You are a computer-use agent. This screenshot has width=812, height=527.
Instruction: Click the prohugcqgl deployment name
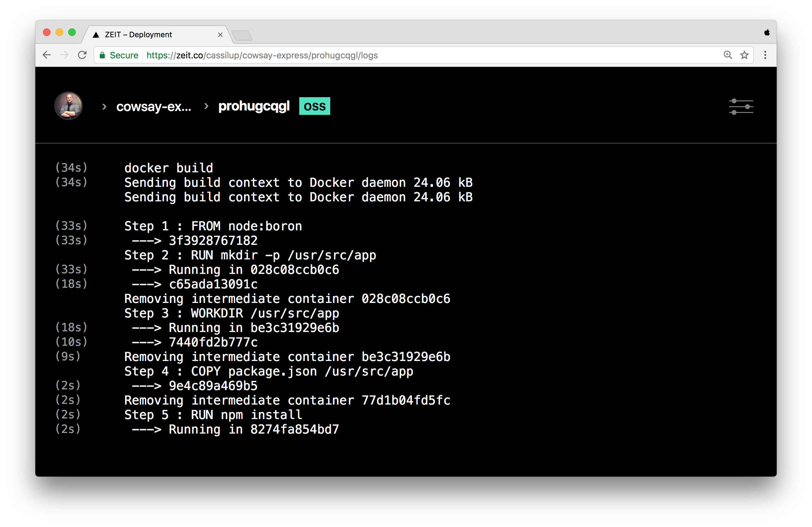(254, 106)
